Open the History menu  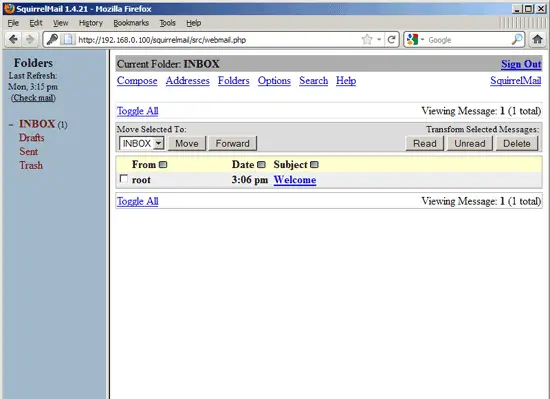tap(91, 23)
